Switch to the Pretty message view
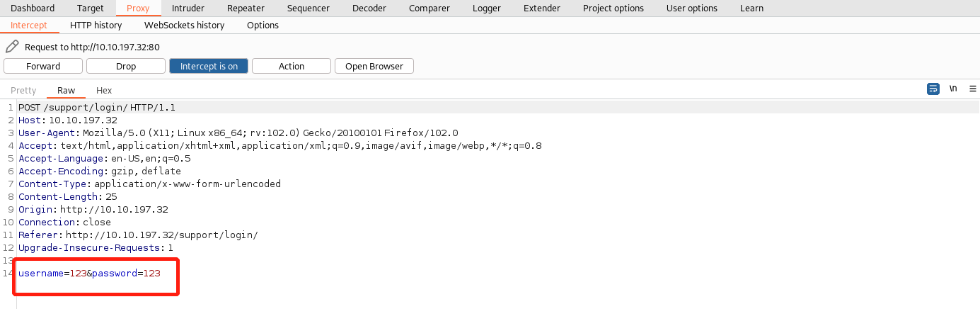Viewport: 980px width, 309px height. (23, 91)
